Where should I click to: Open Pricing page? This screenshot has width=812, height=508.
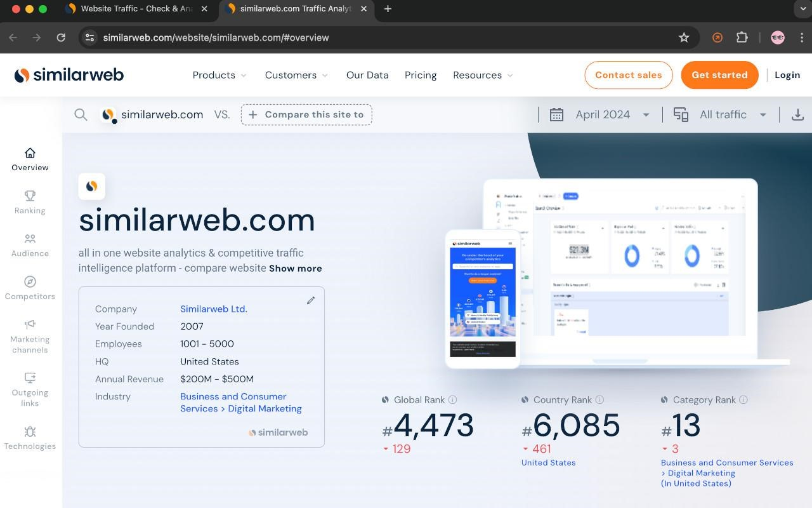coord(421,75)
